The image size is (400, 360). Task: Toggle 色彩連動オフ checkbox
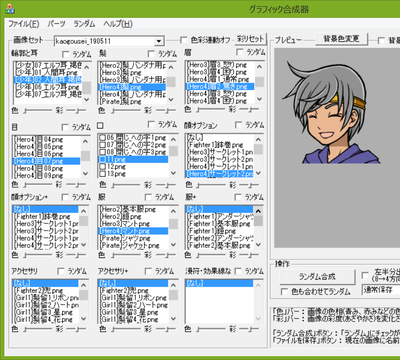pyautogui.click(x=183, y=40)
